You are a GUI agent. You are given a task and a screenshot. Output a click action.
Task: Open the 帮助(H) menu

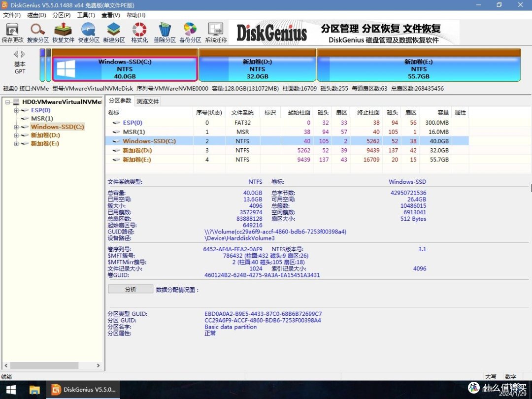[136, 15]
